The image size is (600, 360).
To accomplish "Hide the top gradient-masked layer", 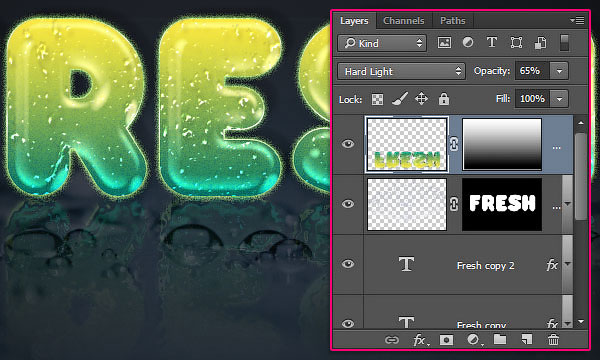I will (348, 144).
